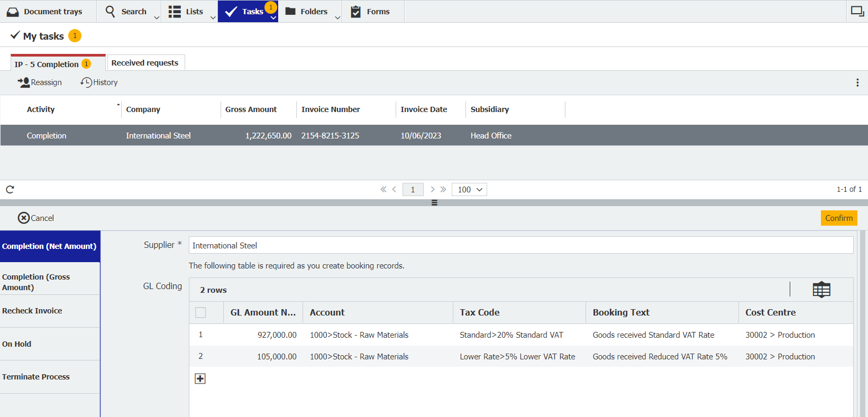This screenshot has height=417, width=868.
Task: Expand the Search dropdown arrow
Action: [x=157, y=17]
